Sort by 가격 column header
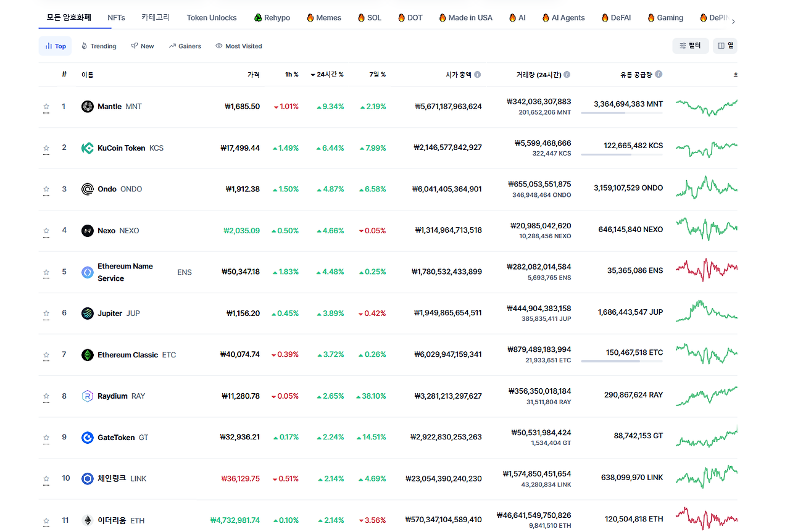The width and height of the screenshot is (790, 532). click(254, 74)
